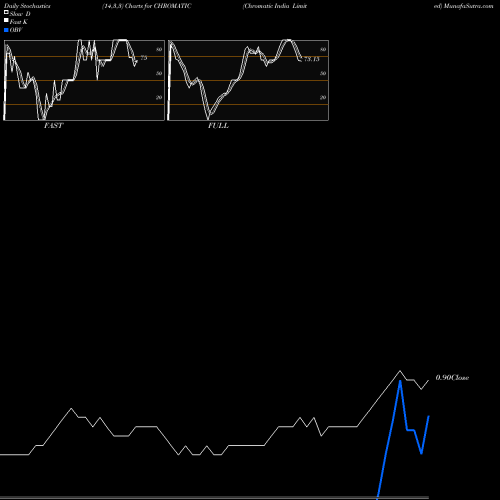Click the 20 level label in FULL chart

323,97
